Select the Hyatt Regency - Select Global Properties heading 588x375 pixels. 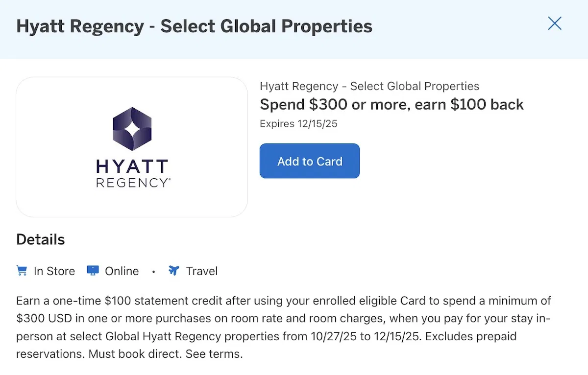pos(369,86)
